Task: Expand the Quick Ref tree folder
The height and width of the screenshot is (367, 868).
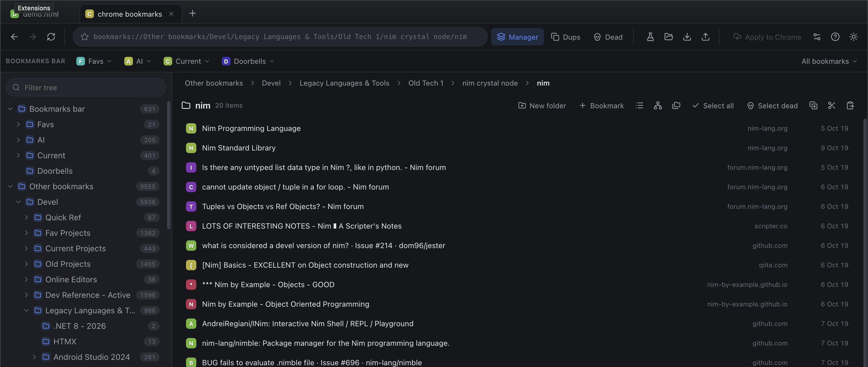Action: [27, 217]
